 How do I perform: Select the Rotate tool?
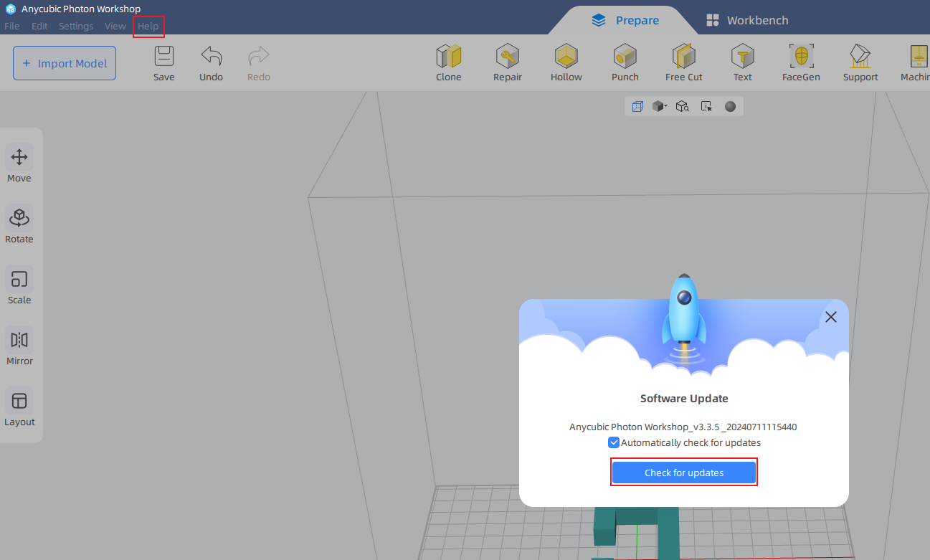(19, 225)
